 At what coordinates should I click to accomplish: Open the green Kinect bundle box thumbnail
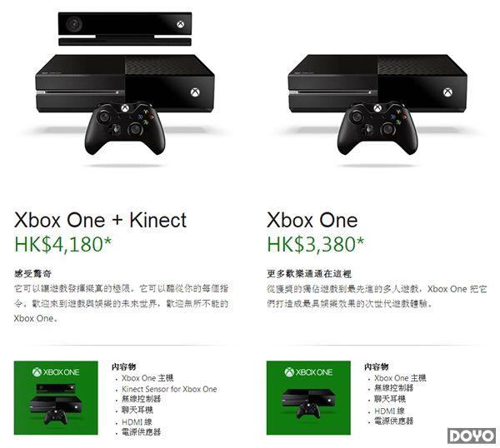click(x=56, y=398)
